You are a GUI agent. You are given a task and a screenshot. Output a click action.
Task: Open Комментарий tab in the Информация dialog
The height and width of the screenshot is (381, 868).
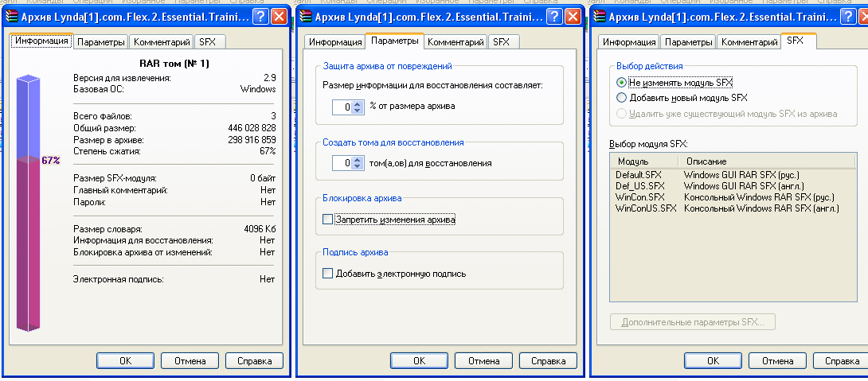coord(162,42)
